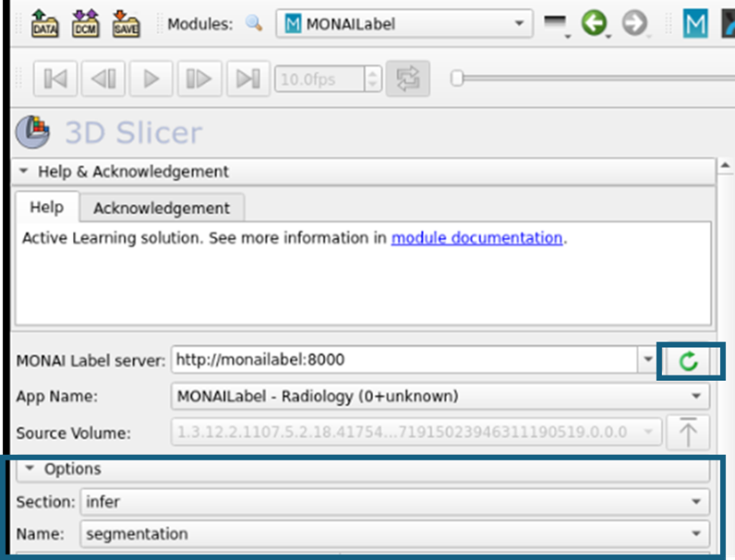Click the Load DICOM (DCM) icon
The width and height of the screenshot is (735, 560).
(x=84, y=24)
